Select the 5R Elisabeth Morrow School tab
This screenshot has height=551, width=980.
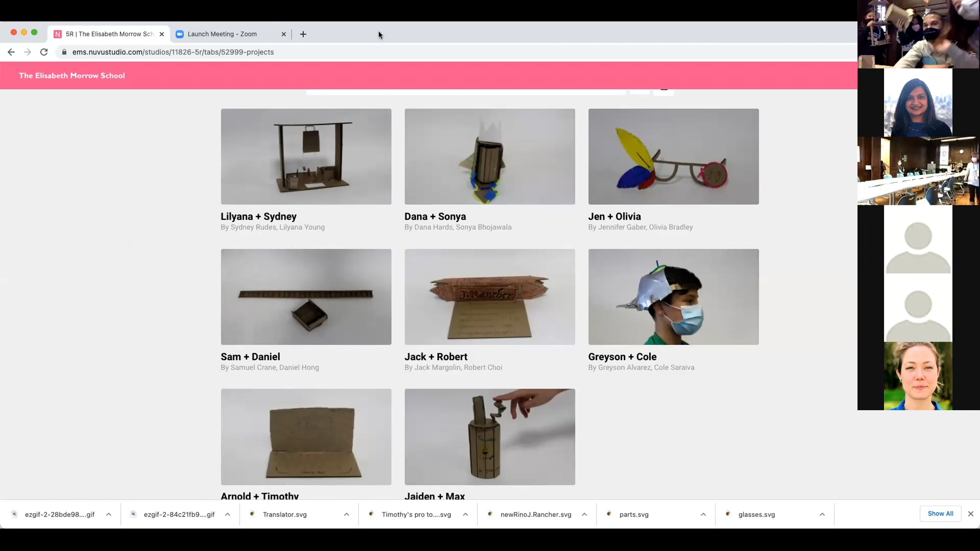(x=109, y=34)
